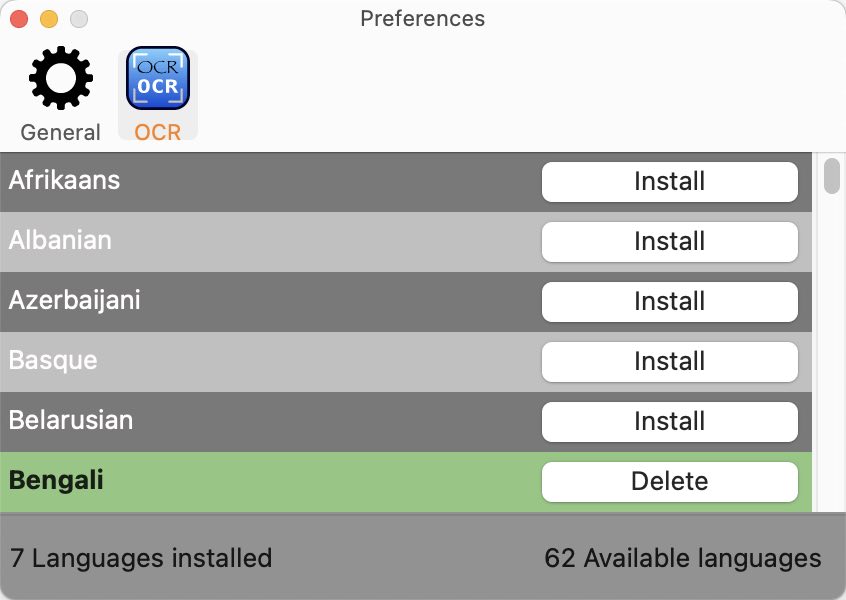
Task: Select the Azerbaijani list row
Action: tap(406, 302)
